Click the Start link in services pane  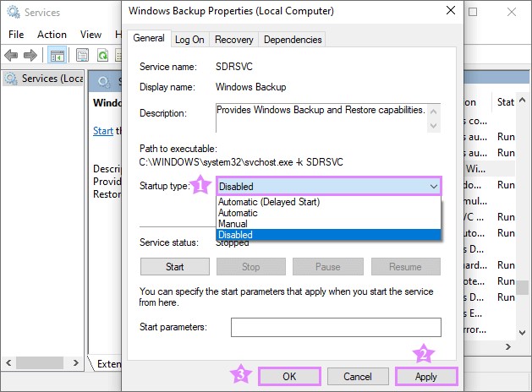102,131
